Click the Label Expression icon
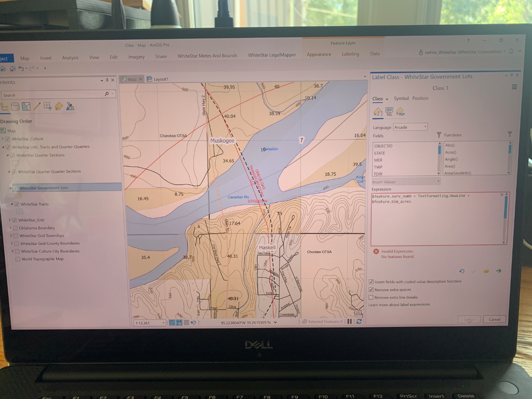This screenshot has height=399, width=532. point(378,112)
